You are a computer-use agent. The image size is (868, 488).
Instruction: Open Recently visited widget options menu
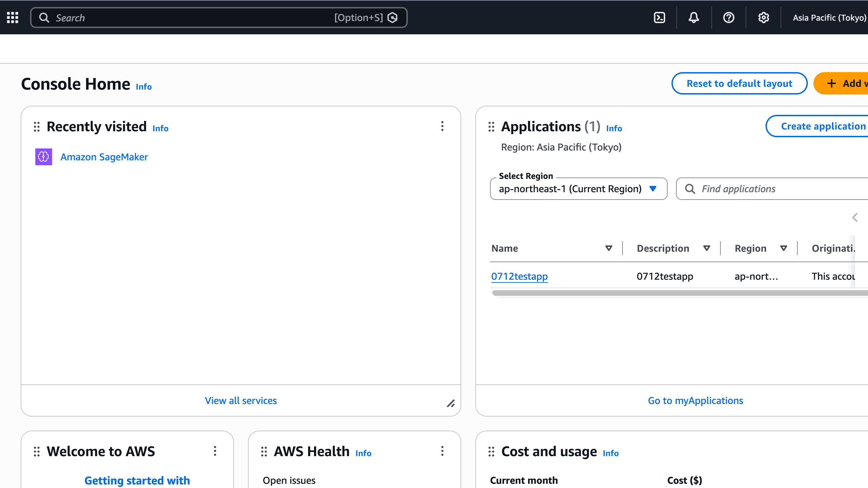click(x=442, y=126)
